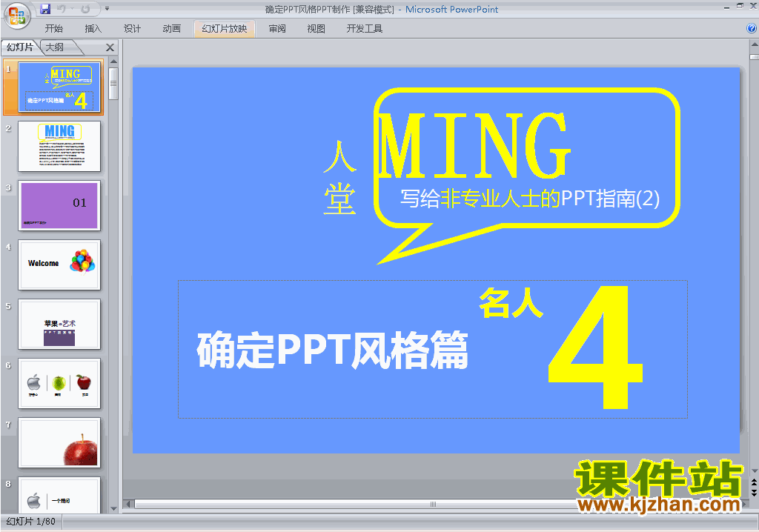Open the 开始 ribbon tab
This screenshot has width=759, height=532.
(53, 29)
